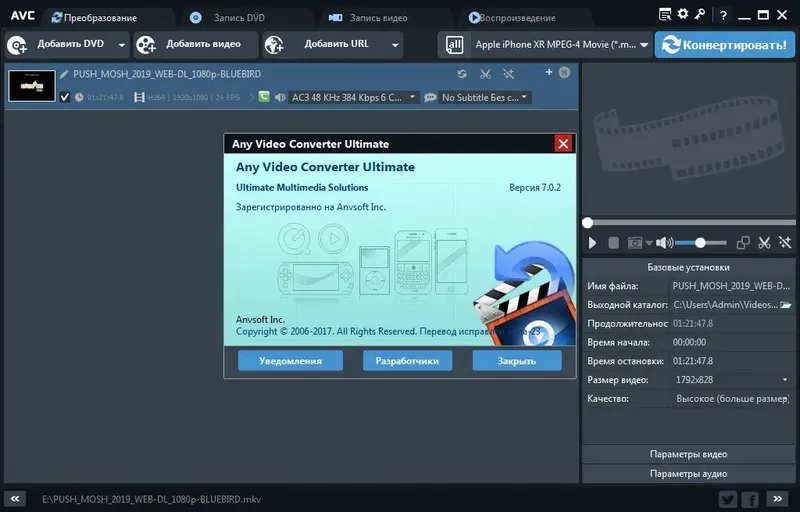Collapse the Базовые установки section header
The height and width of the screenshot is (512, 800).
click(x=688, y=267)
